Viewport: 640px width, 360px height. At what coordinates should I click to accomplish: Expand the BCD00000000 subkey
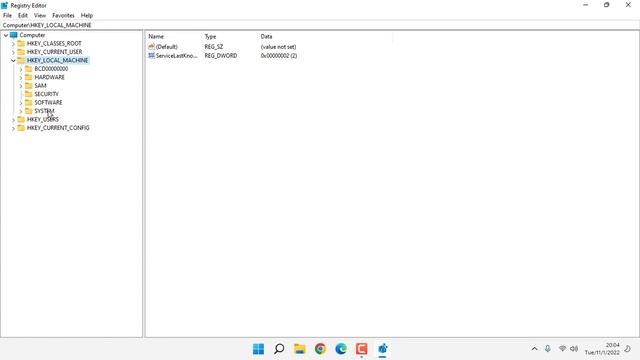21,69
